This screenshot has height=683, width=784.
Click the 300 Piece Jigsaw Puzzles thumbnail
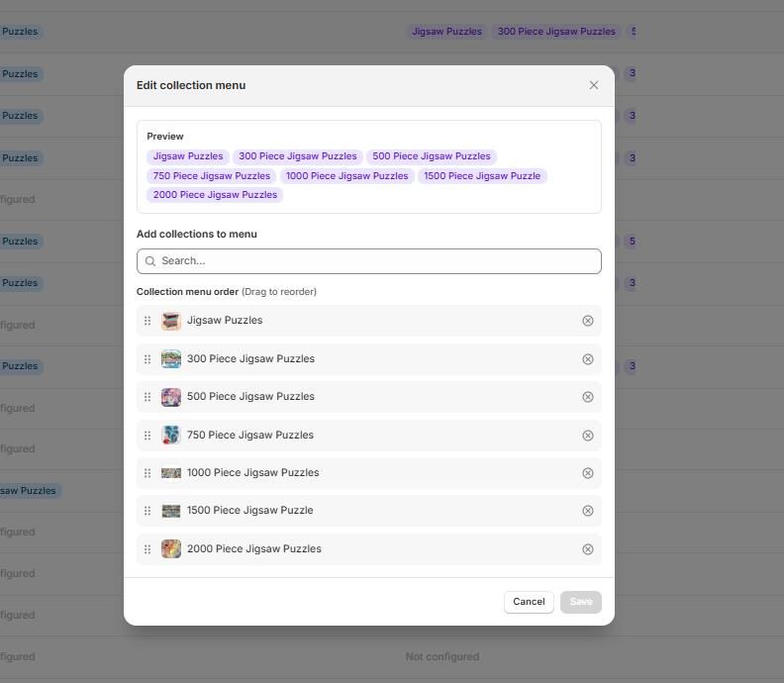tap(171, 359)
